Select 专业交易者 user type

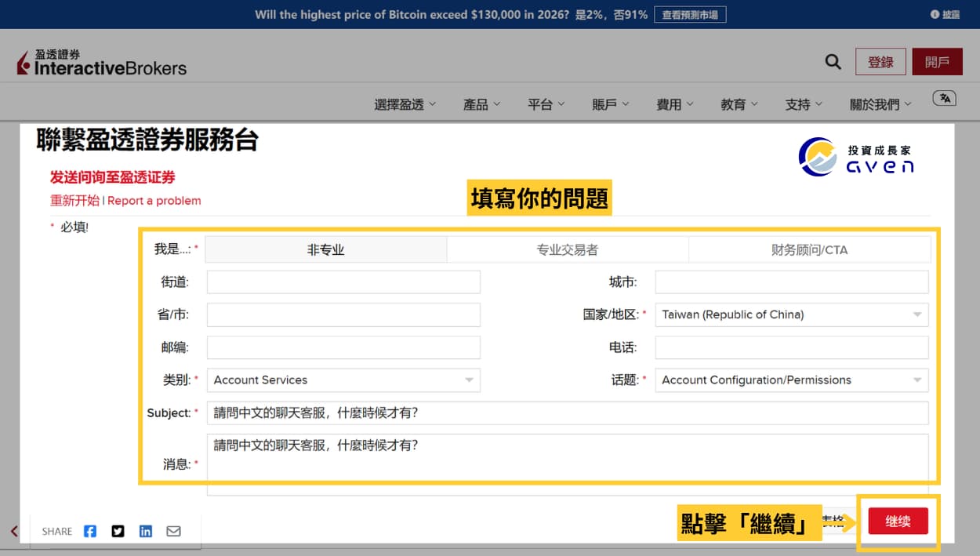[568, 250]
